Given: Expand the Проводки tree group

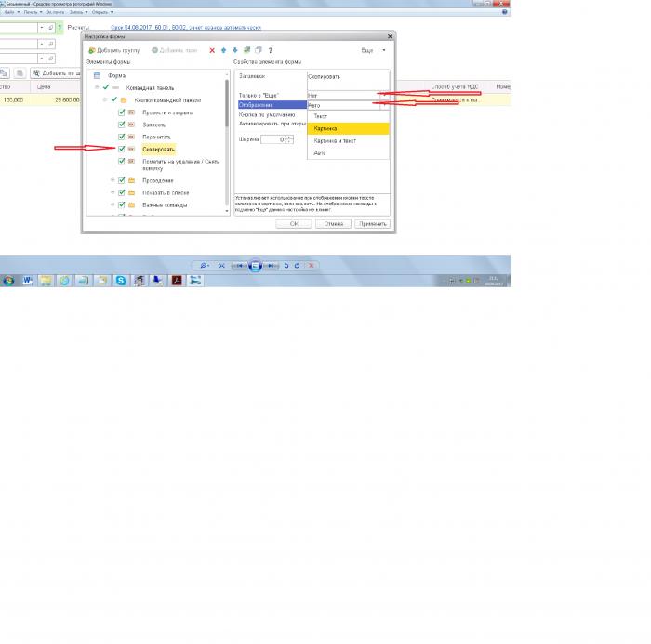Looking at the screenshot, I should (x=113, y=180).
